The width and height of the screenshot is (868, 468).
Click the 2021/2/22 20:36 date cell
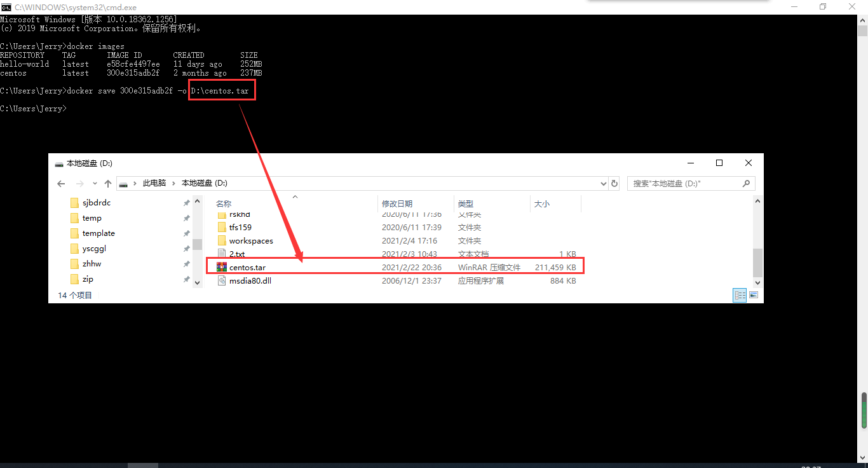tap(411, 268)
